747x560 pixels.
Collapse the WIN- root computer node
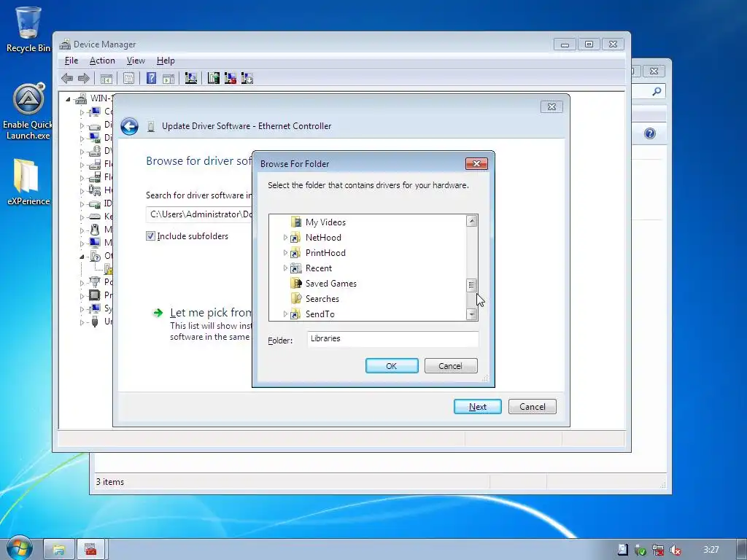tap(68, 99)
